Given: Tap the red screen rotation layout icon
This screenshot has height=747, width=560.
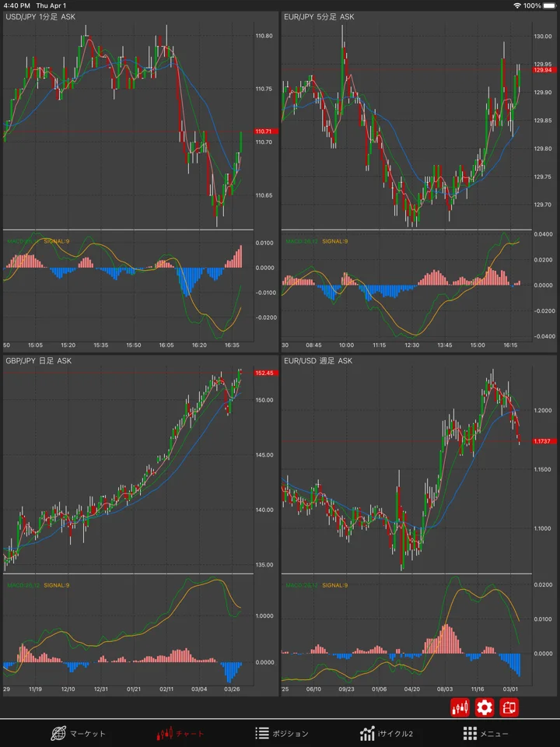Looking at the screenshot, I should [x=509, y=707].
